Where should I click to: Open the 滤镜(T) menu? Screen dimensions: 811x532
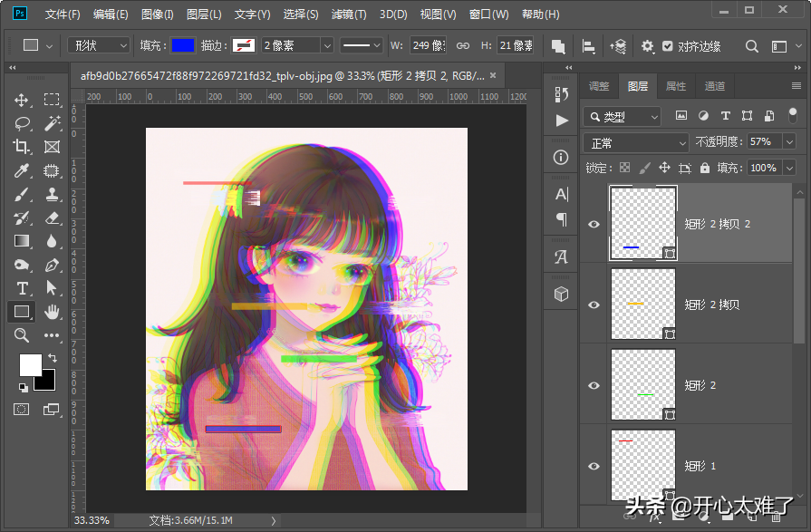tap(348, 15)
